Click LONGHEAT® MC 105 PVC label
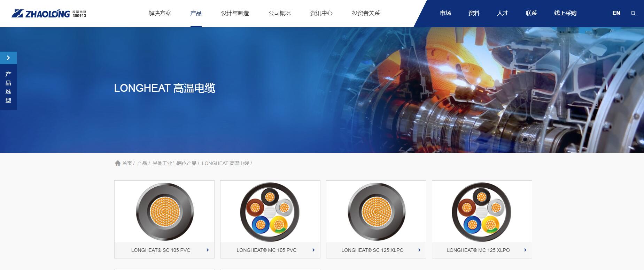Screen dimensions: 644x270 click(267, 250)
